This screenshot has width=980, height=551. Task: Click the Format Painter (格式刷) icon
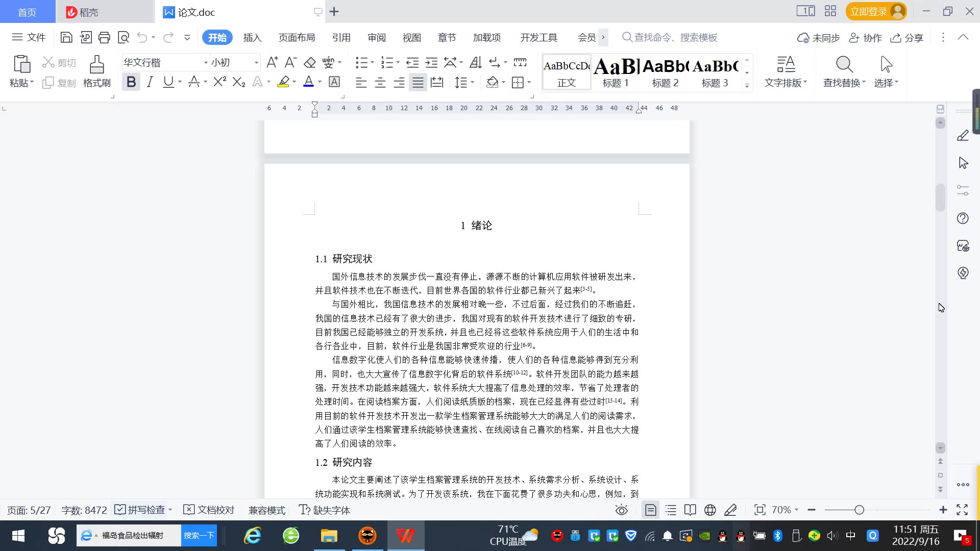pos(96,71)
